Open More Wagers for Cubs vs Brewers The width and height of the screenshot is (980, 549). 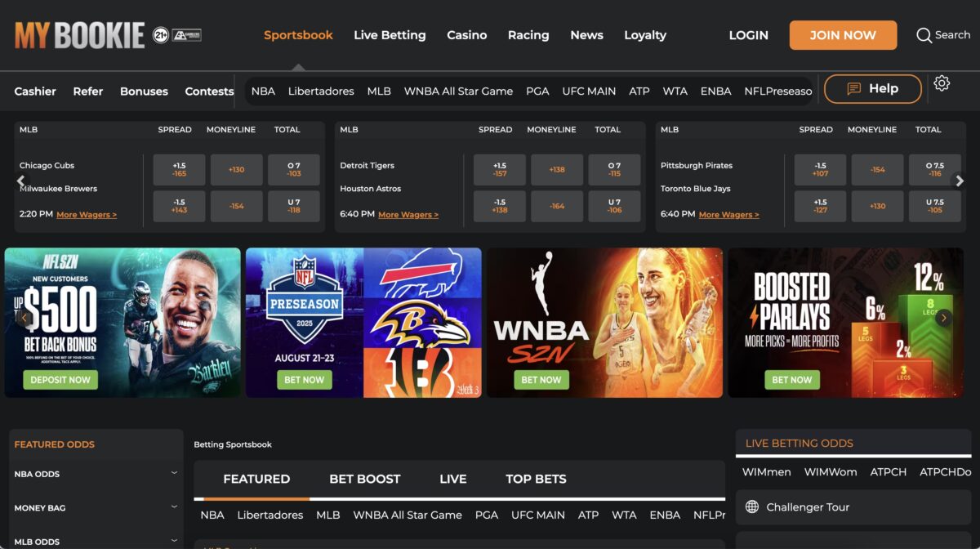pos(87,215)
